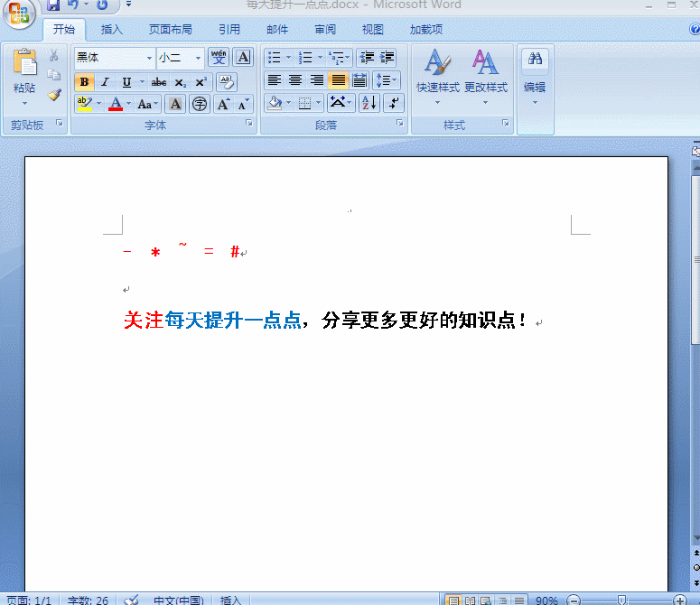The height and width of the screenshot is (605, 700).
Task: Open the 段落 dialog launcher
Action: point(400,123)
